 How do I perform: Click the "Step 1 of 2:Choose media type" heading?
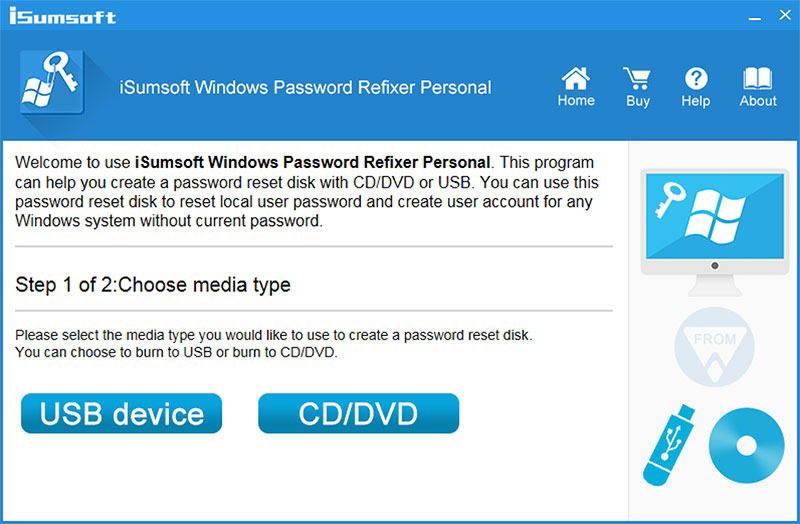click(x=153, y=285)
